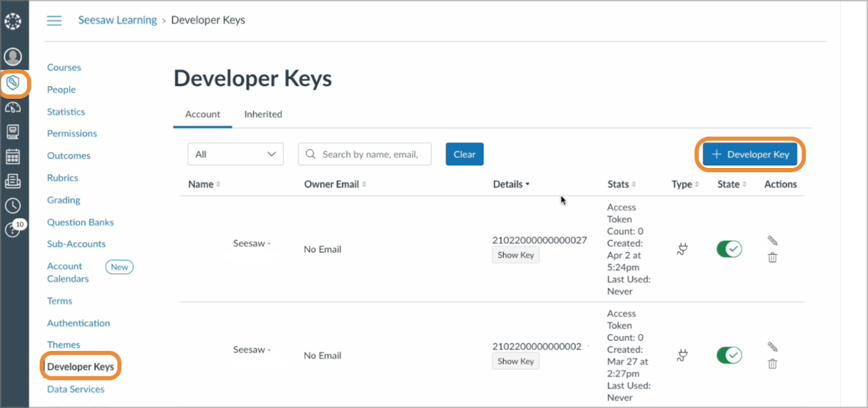The image size is (868, 408).
Task: Open the All filter dropdown
Action: [x=235, y=155]
